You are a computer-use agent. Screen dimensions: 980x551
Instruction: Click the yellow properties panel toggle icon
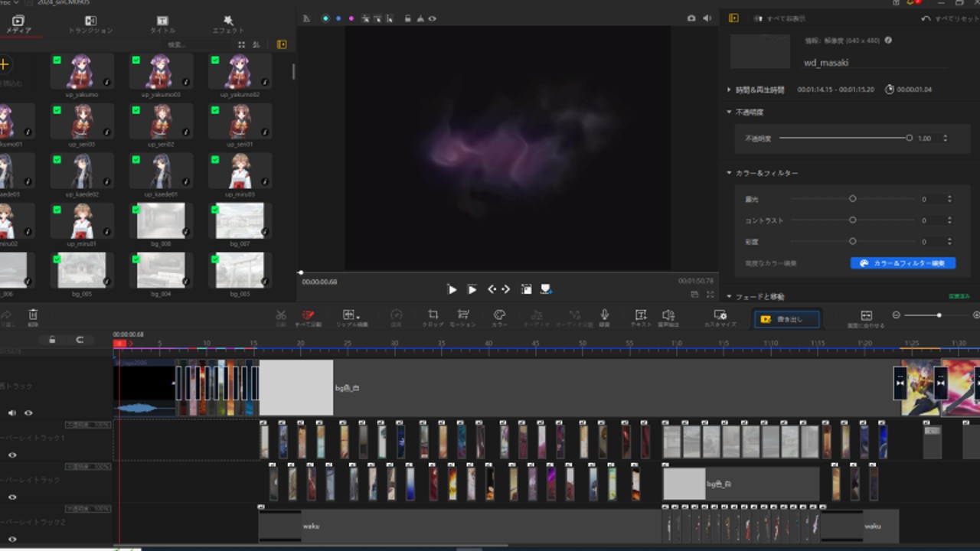[733, 18]
